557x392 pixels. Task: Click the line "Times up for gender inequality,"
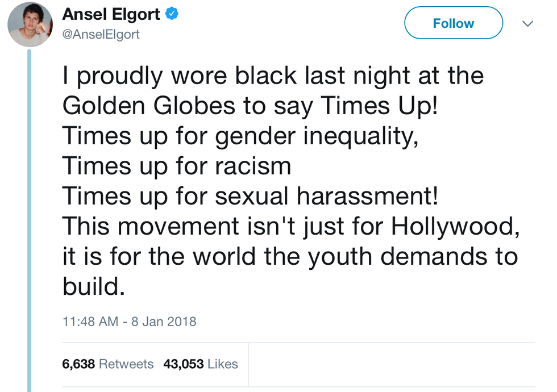[240, 135]
